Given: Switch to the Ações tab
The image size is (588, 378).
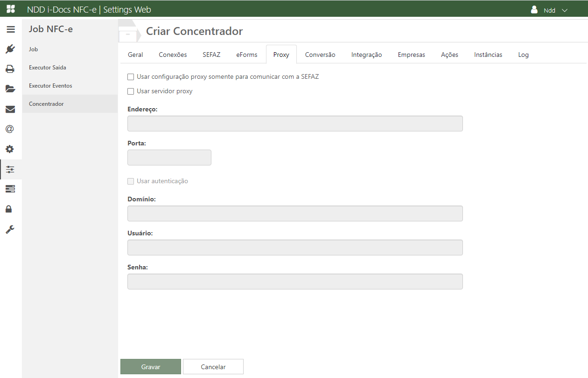Looking at the screenshot, I should pyautogui.click(x=449, y=55).
